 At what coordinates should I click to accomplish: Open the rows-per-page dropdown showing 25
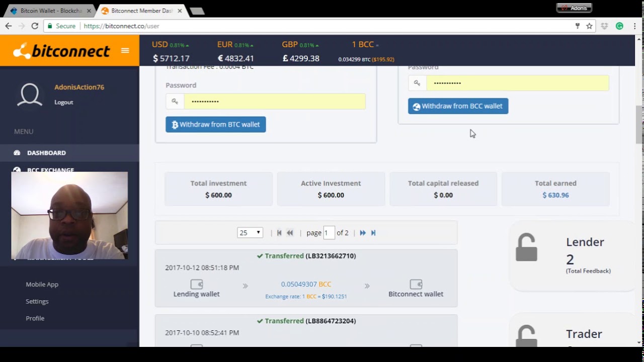250,233
